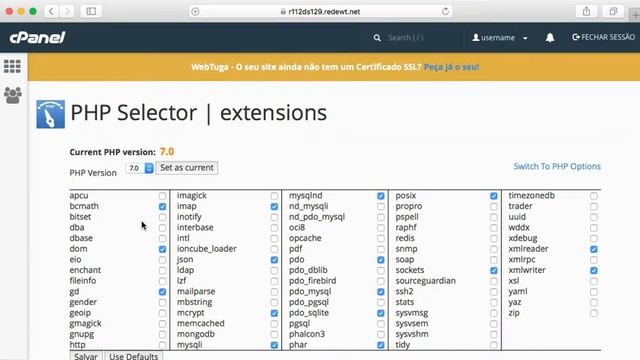Go forward with the browser forward arrow
The image size is (640, 360).
click(67, 11)
